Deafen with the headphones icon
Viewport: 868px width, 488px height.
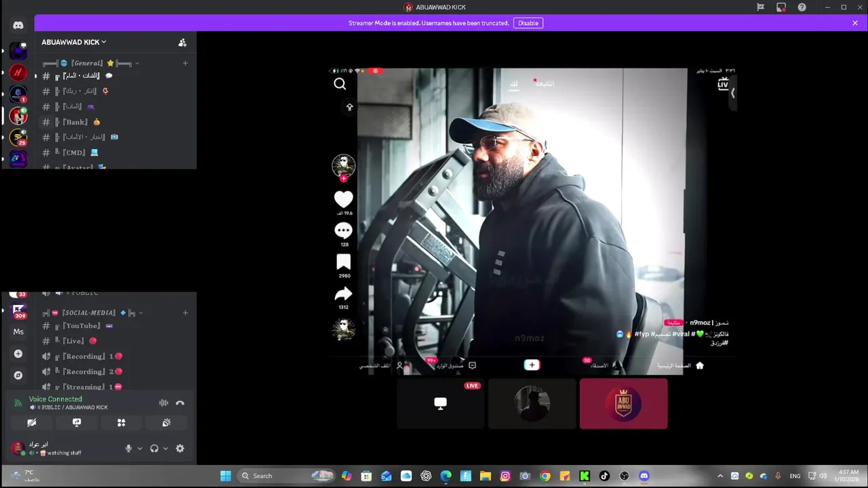coord(154,448)
